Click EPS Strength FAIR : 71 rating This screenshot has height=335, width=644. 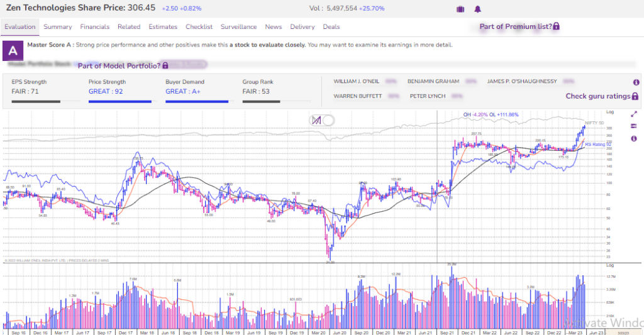pyautogui.click(x=25, y=92)
